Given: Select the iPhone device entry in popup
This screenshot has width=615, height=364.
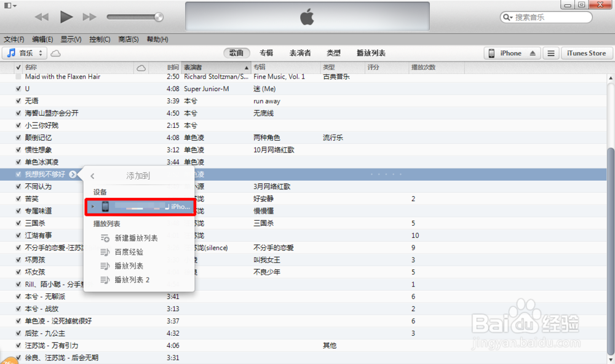Looking at the screenshot, I should (140, 207).
